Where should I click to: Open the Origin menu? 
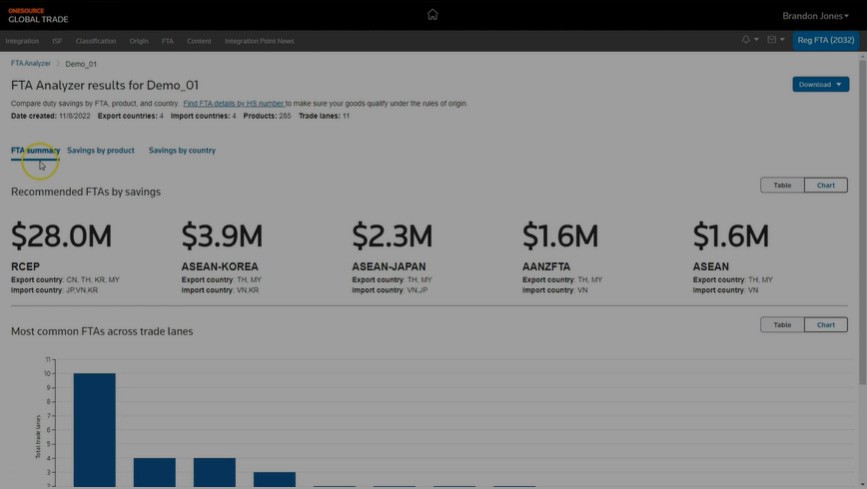click(x=139, y=41)
